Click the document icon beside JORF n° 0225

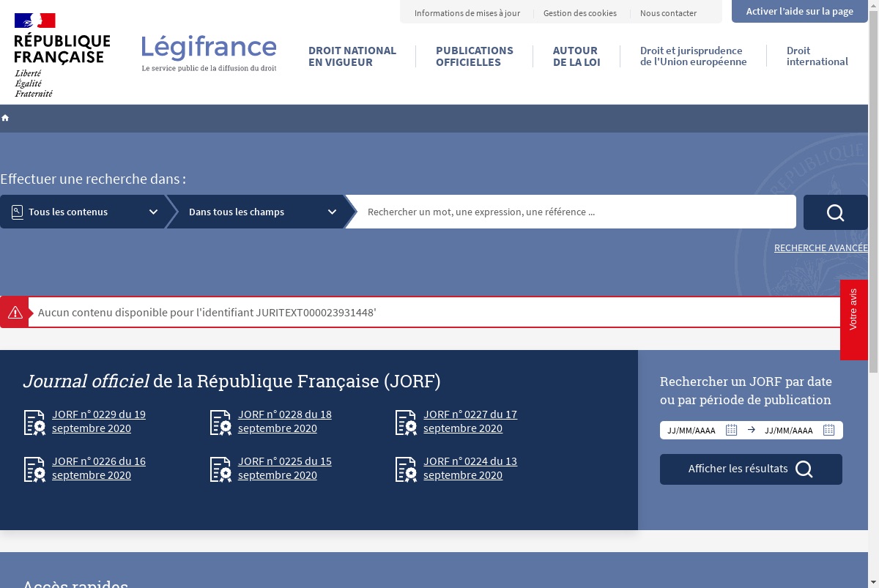220,469
